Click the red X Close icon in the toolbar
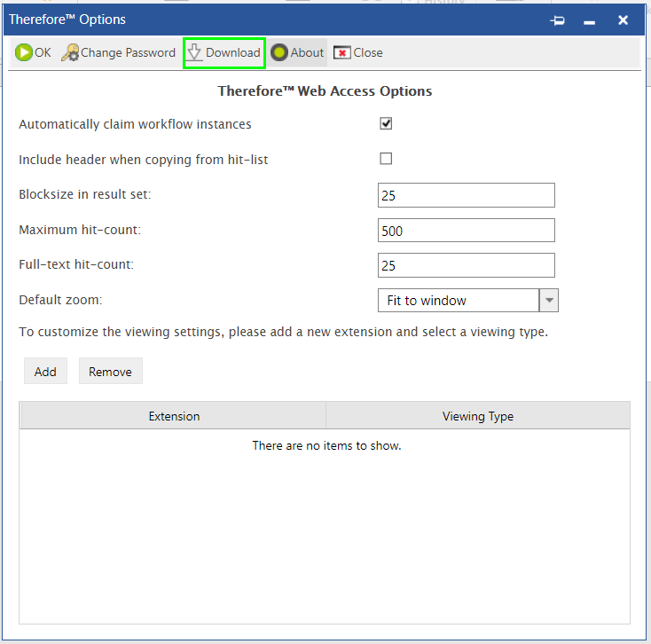The height and width of the screenshot is (644, 651). 342,52
